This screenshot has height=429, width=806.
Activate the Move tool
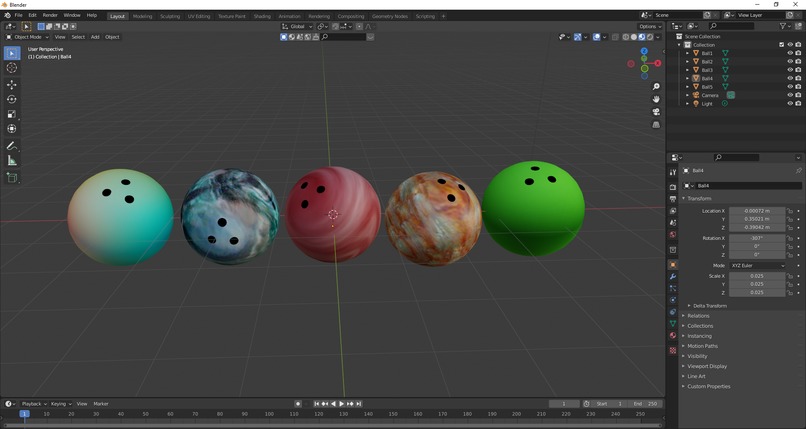point(12,84)
